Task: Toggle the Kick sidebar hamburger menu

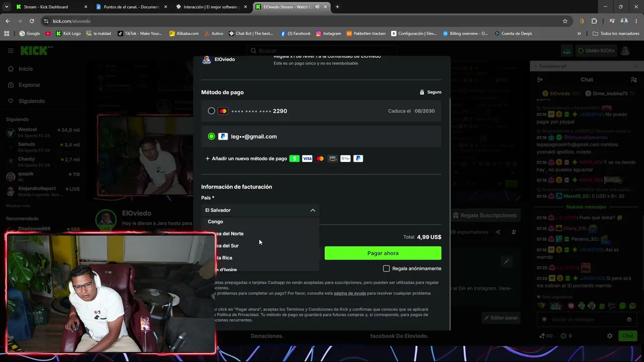Action: pyautogui.click(x=11, y=51)
